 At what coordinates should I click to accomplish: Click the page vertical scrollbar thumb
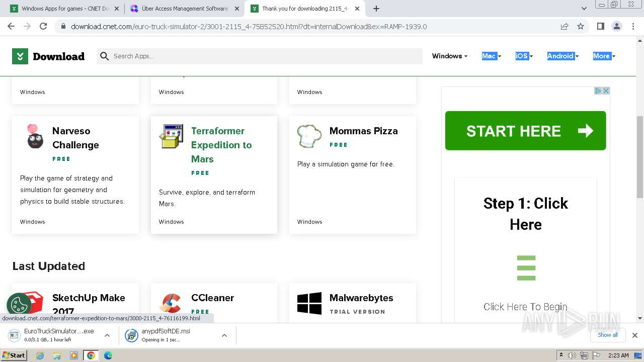coord(640,157)
